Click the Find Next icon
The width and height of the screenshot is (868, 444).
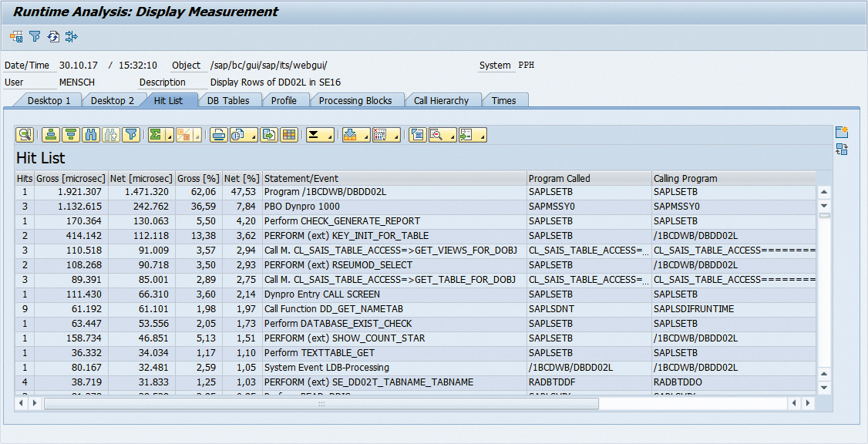pos(109,134)
